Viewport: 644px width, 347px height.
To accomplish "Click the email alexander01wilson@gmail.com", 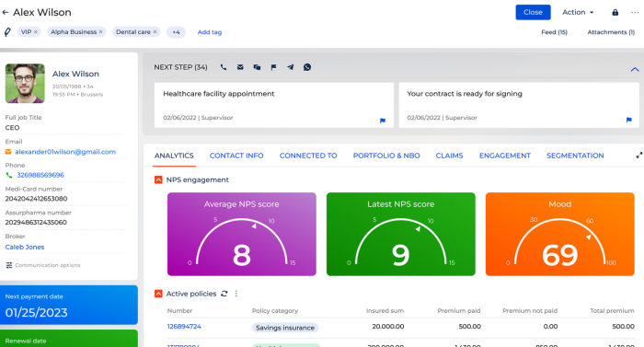I will 65,152.
